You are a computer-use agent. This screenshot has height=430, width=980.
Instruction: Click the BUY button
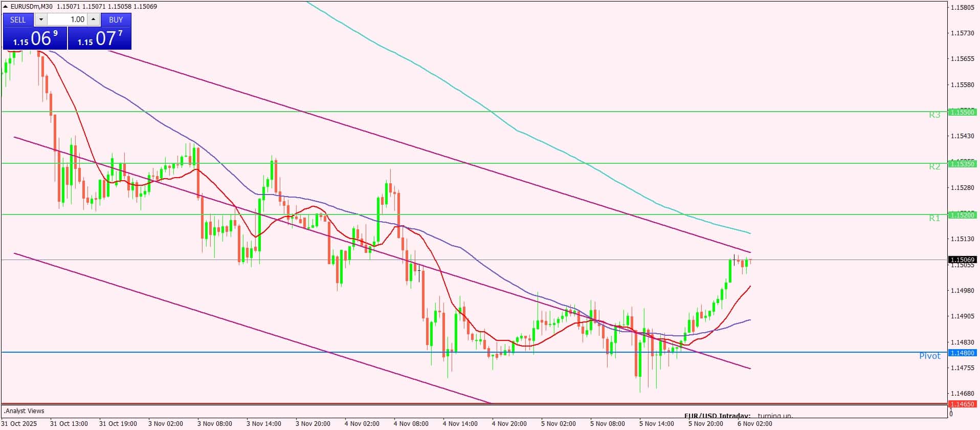[116, 19]
